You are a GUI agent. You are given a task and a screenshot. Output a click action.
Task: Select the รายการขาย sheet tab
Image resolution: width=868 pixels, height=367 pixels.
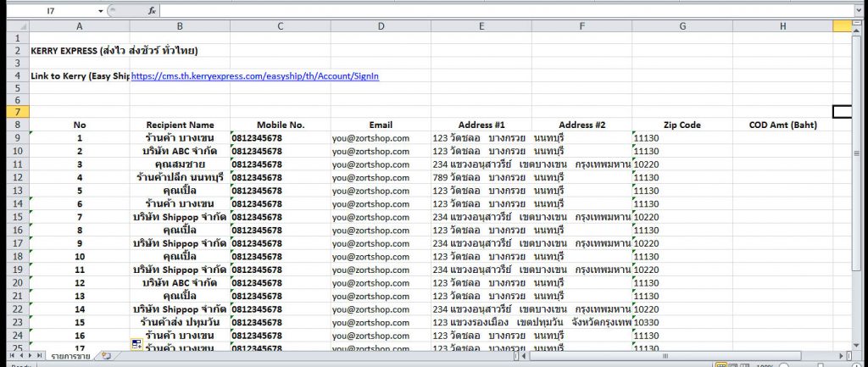point(72,356)
